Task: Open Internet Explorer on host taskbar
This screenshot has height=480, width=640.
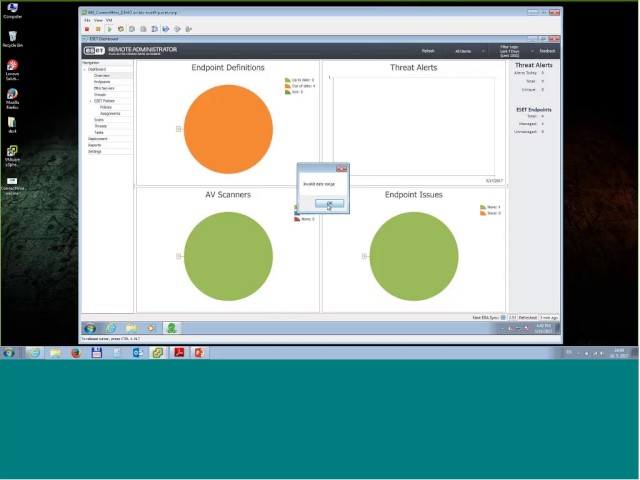Action: (35, 353)
